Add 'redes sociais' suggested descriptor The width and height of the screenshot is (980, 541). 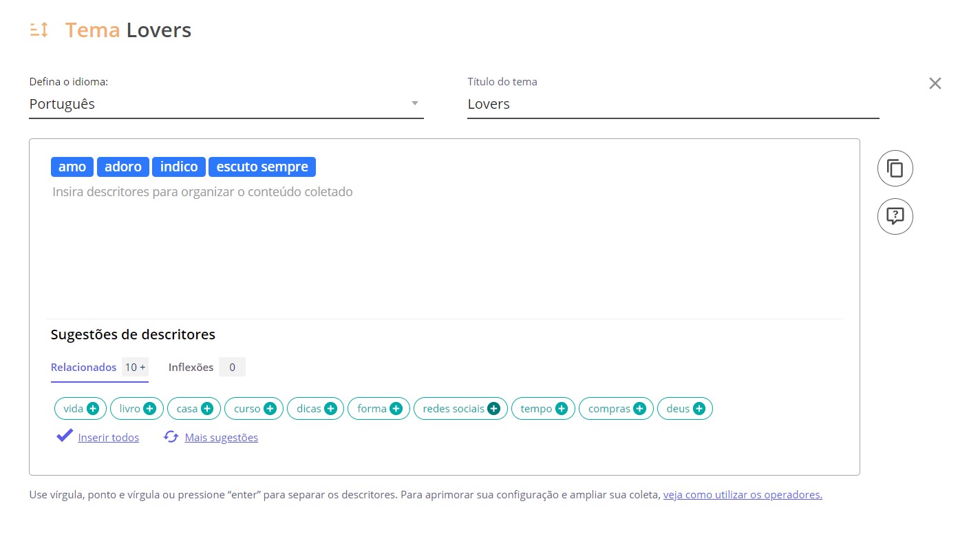tap(493, 409)
